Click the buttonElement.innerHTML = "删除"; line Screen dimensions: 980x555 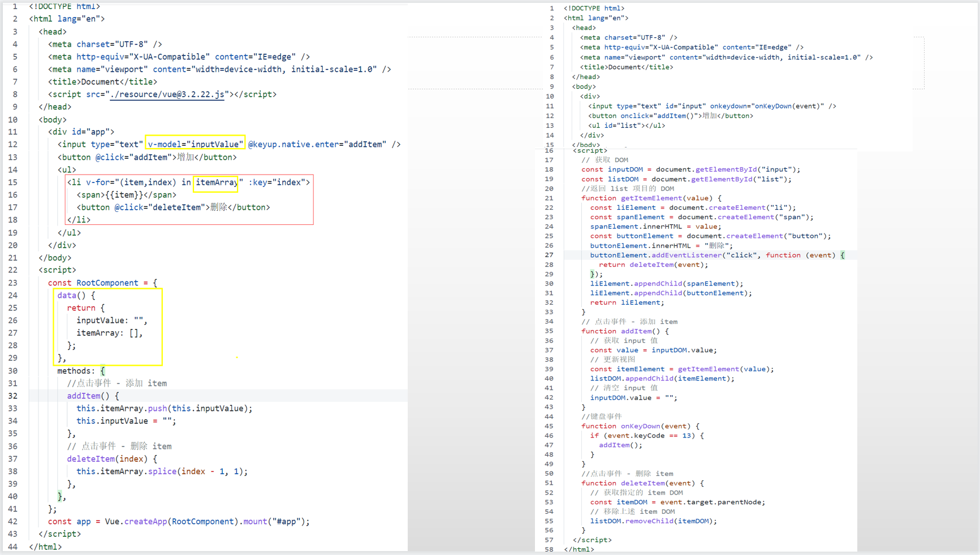(662, 246)
